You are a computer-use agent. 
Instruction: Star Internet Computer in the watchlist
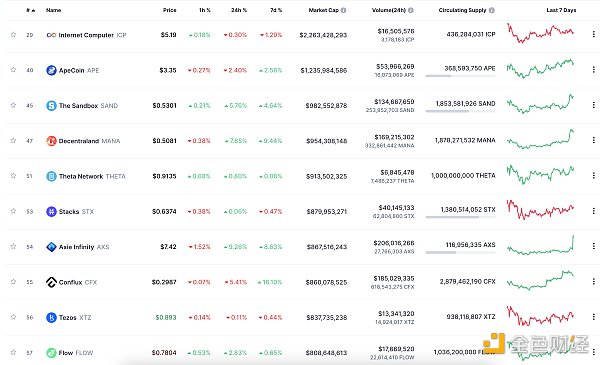[x=13, y=34]
